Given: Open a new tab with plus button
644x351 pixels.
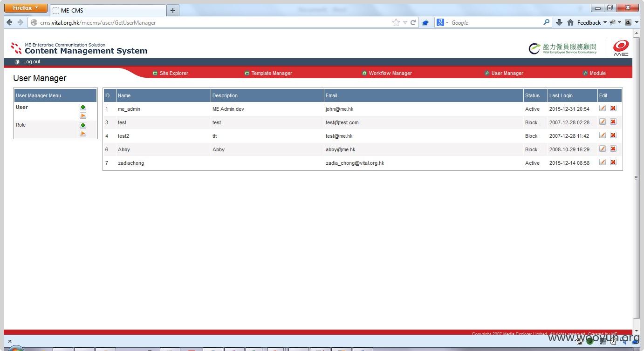Looking at the screenshot, I should (x=173, y=10).
